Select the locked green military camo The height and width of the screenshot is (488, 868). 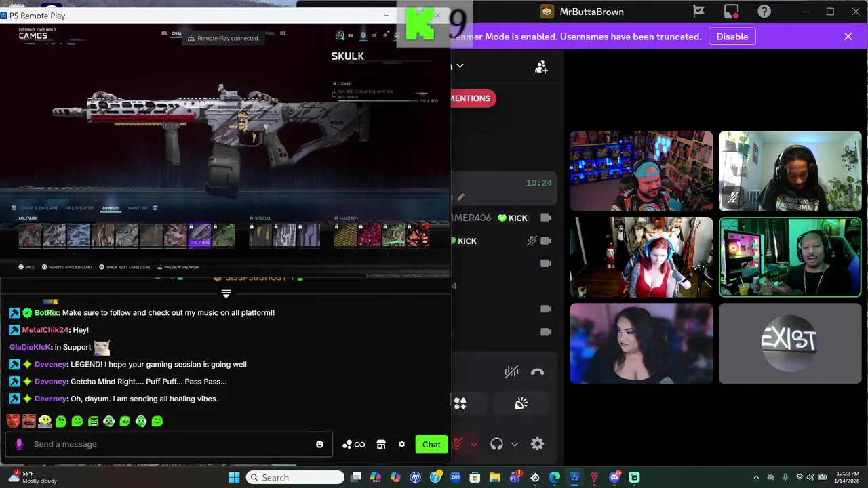pyautogui.click(x=224, y=235)
